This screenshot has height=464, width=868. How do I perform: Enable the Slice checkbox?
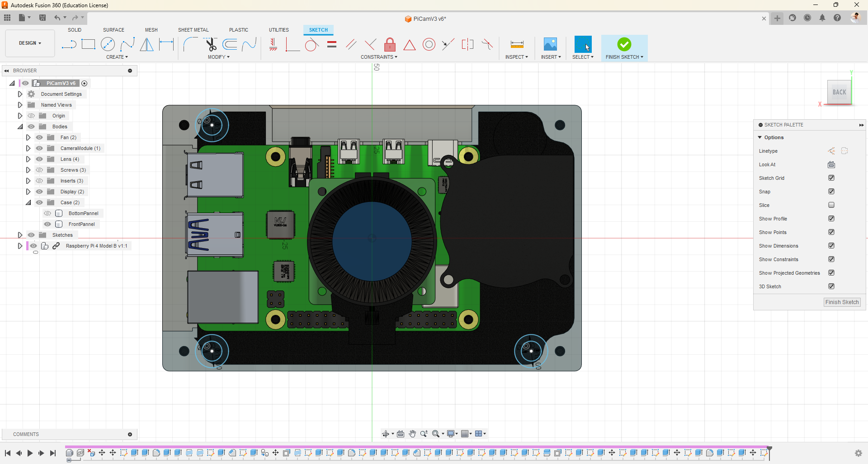831,205
